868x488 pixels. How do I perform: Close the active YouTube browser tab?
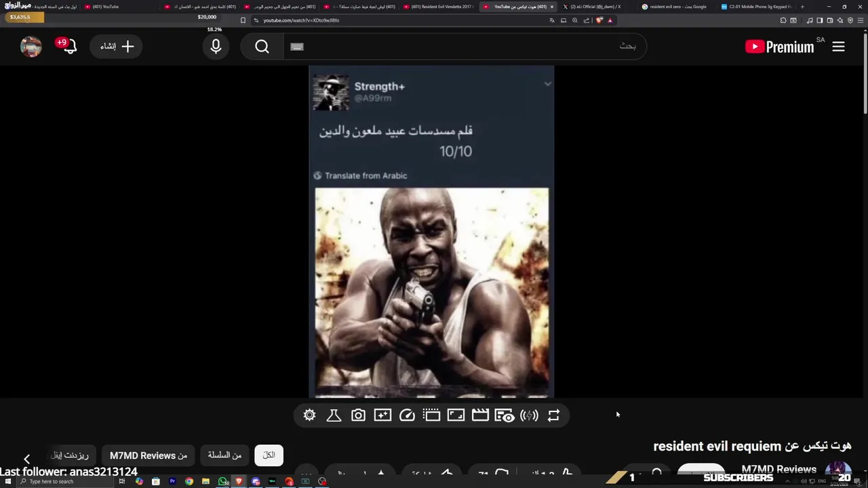(551, 7)
